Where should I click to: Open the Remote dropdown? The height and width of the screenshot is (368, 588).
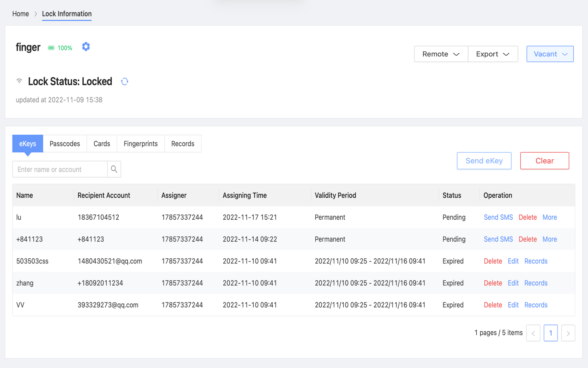point(441,54)
